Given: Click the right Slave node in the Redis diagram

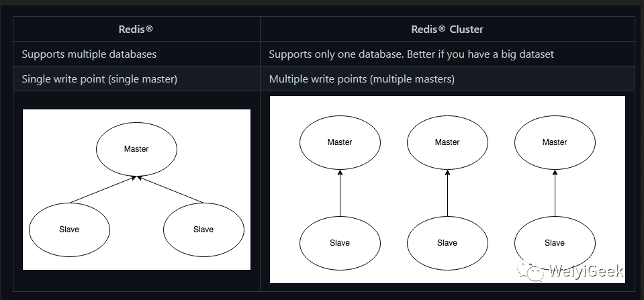Looking at the screenshot, I should [x=203, y=229].
